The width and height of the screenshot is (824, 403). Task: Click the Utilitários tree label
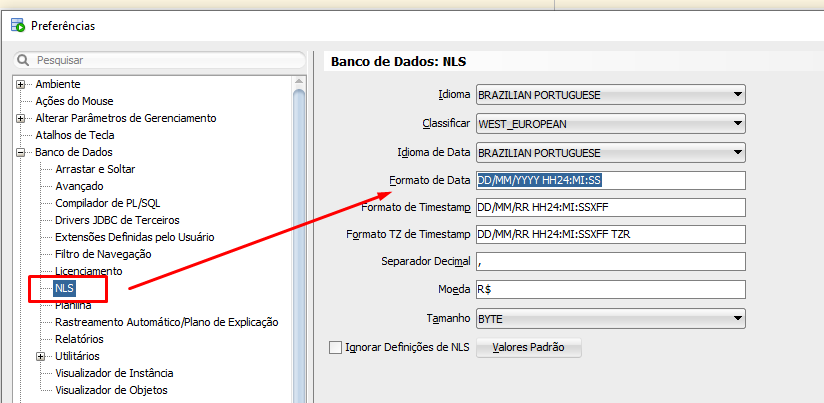pos(77,356)
